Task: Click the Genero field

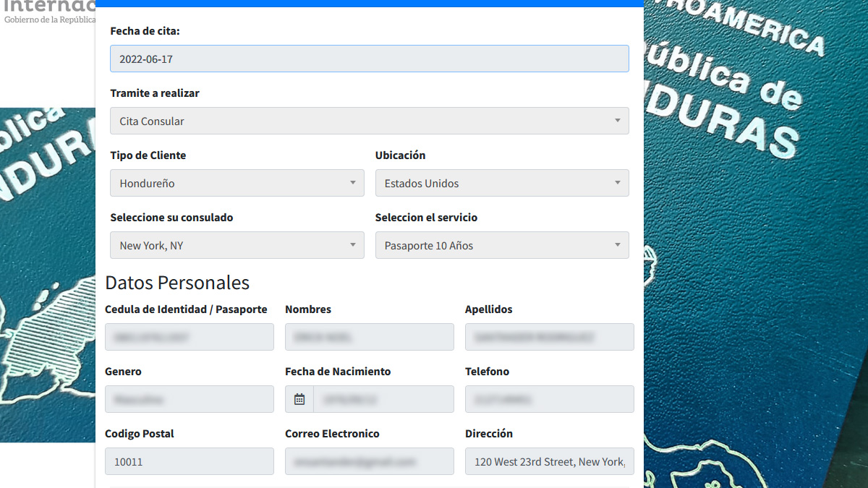Action: point(189,399)
